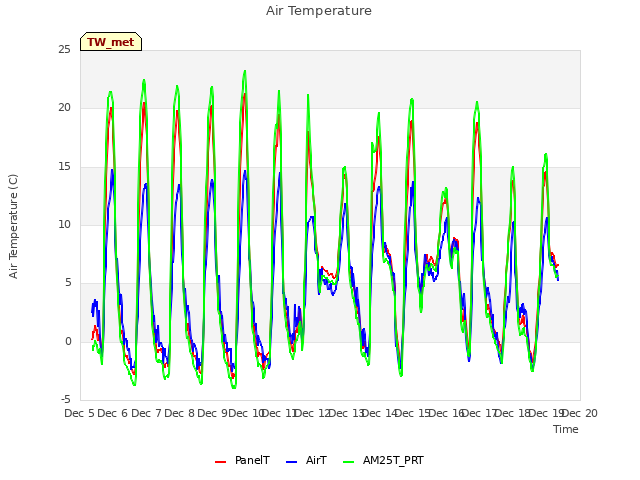Click the Dec 5 x-axis label
The image size is (640, 480).
[x=80, y=413]
